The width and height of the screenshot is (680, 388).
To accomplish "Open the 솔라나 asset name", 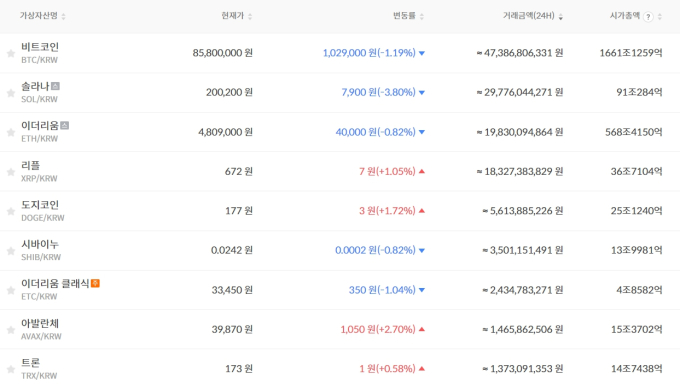I will [x=35, y=86].
